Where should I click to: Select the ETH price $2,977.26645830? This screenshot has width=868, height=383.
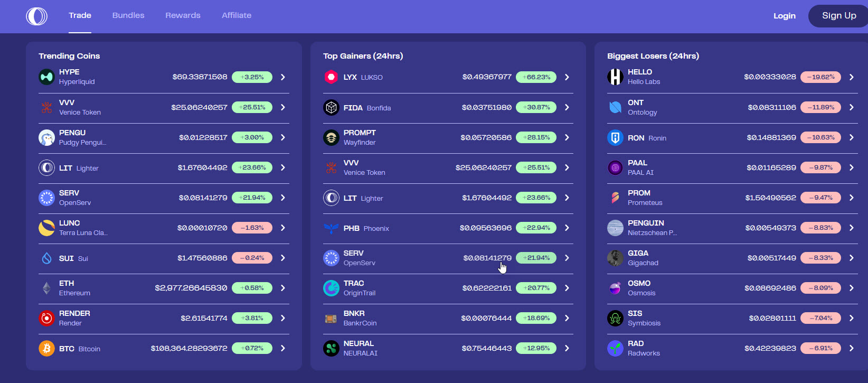click(191, 288)
